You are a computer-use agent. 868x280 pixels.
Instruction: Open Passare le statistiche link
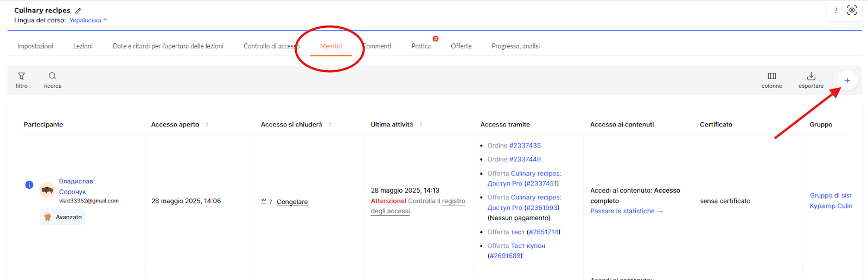point(626,211)
